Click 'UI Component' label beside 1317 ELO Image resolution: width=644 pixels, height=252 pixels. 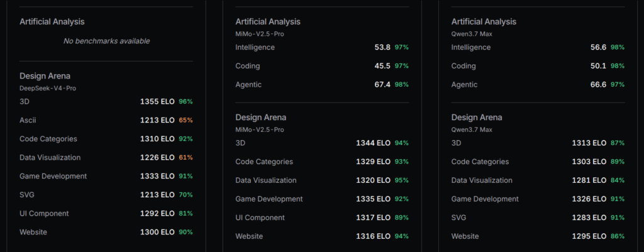(260, 217)
